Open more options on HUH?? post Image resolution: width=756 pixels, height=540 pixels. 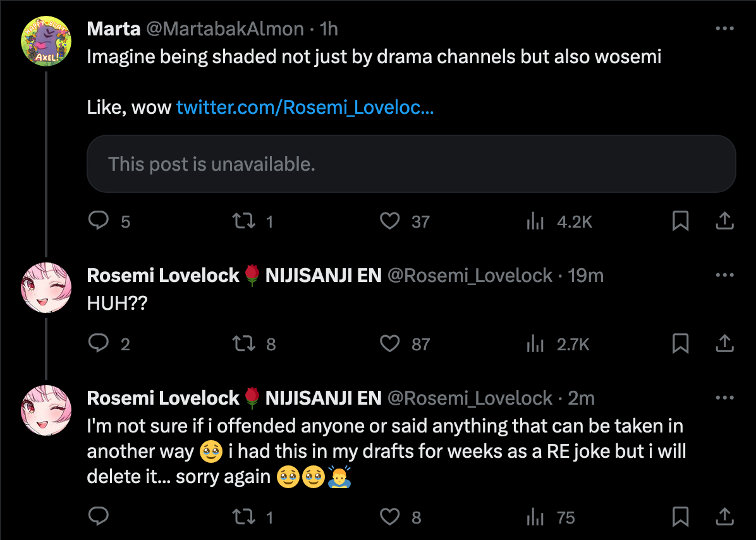tap(724, 275)
